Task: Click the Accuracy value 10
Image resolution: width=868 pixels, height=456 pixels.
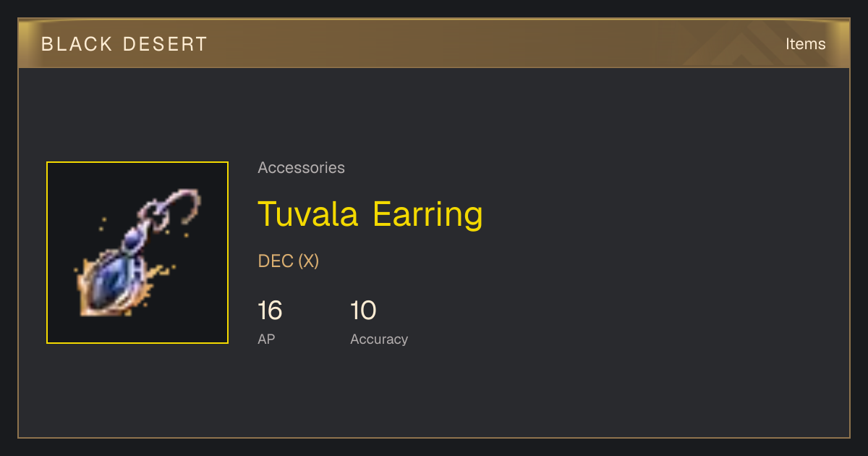Action: 363,311
